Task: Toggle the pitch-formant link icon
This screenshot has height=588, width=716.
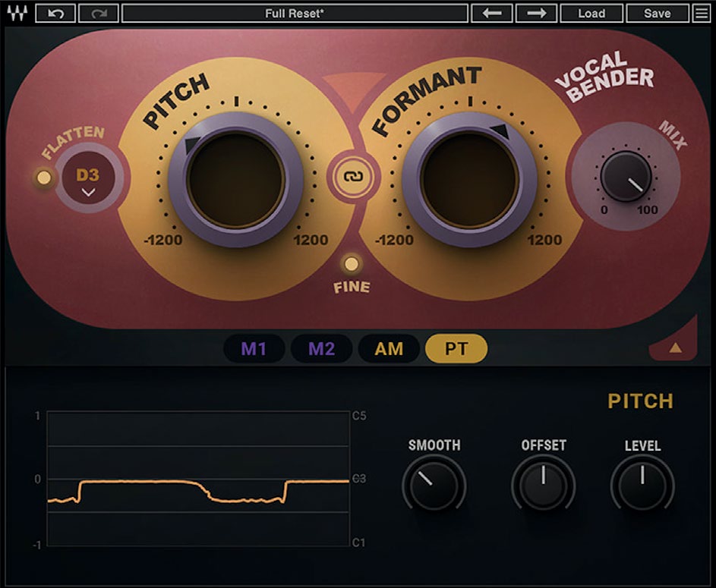Action: click(353, 177)
